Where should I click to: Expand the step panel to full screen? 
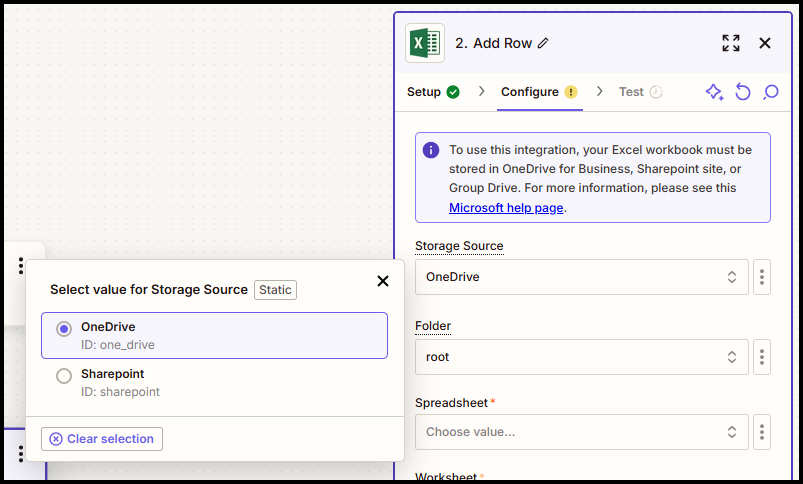coord(731,43)
